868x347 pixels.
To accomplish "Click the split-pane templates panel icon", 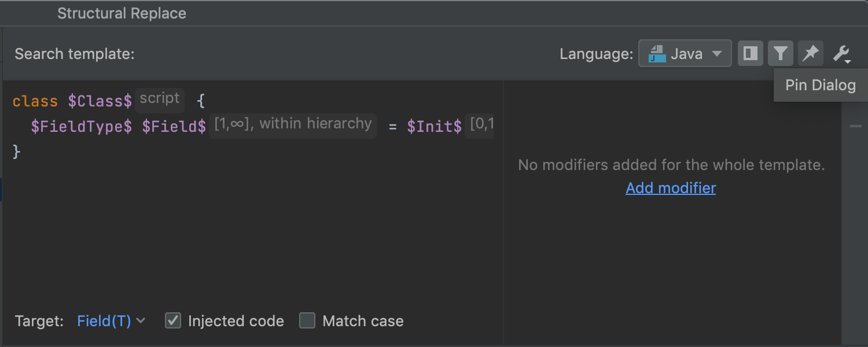I will [751, 54].
